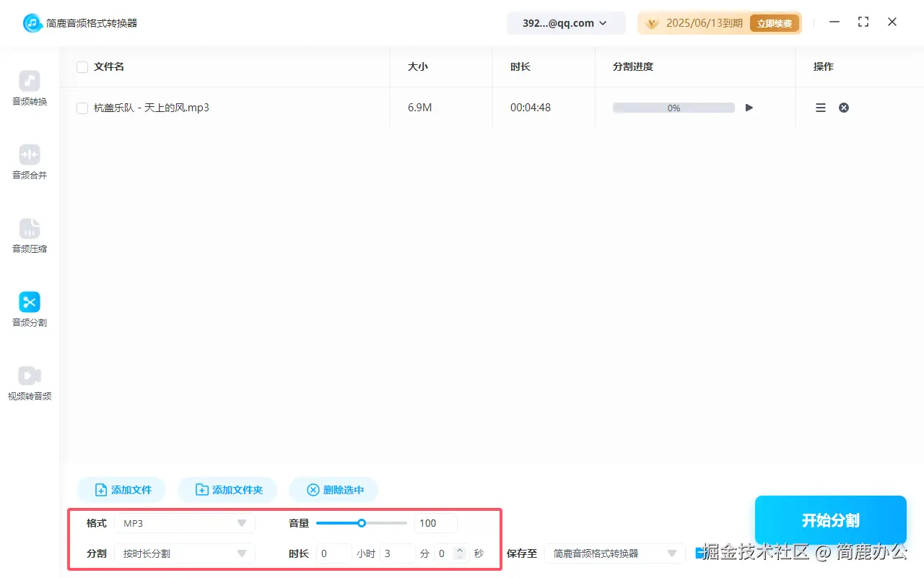Click the volume value field showing 100

(436, 523)
